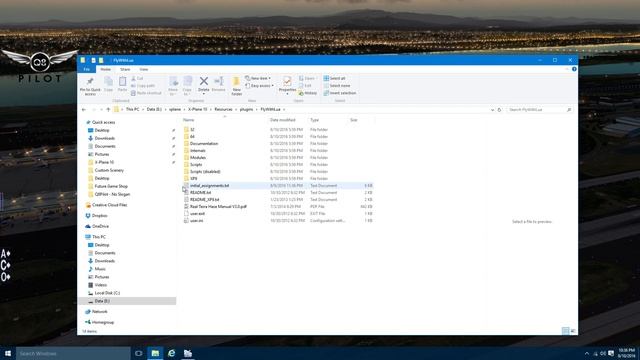Click This PC in the address breadcrumb
The height and width of the screenshot is (360, 640).
pyautogui.click(x=132, y=109)
